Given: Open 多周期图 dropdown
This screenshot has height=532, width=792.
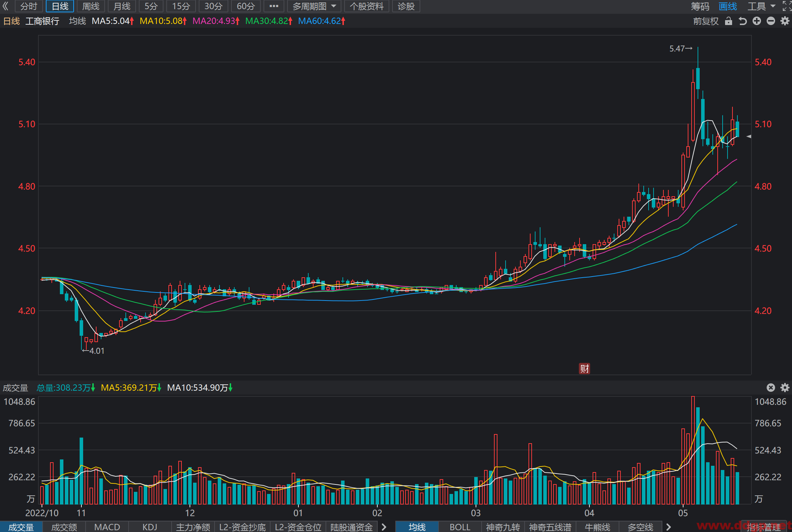Looking at the screenshot, I should point(314,6).
